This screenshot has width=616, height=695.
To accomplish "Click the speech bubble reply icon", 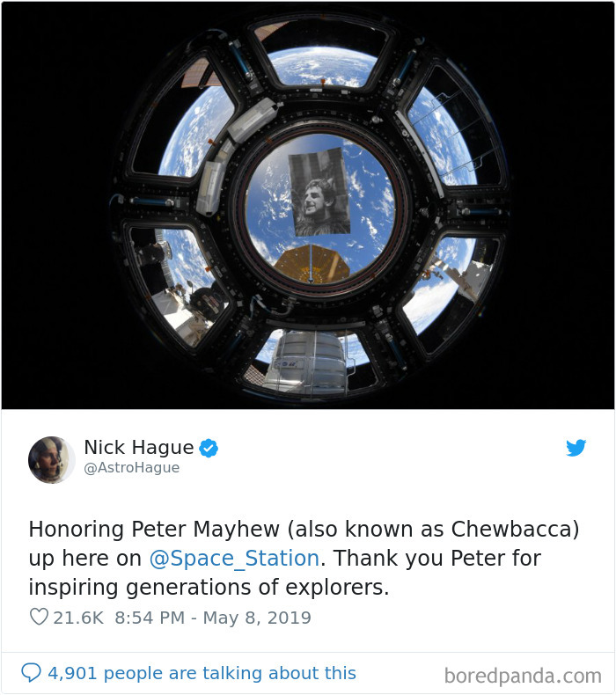I will (x=31, y=672).
